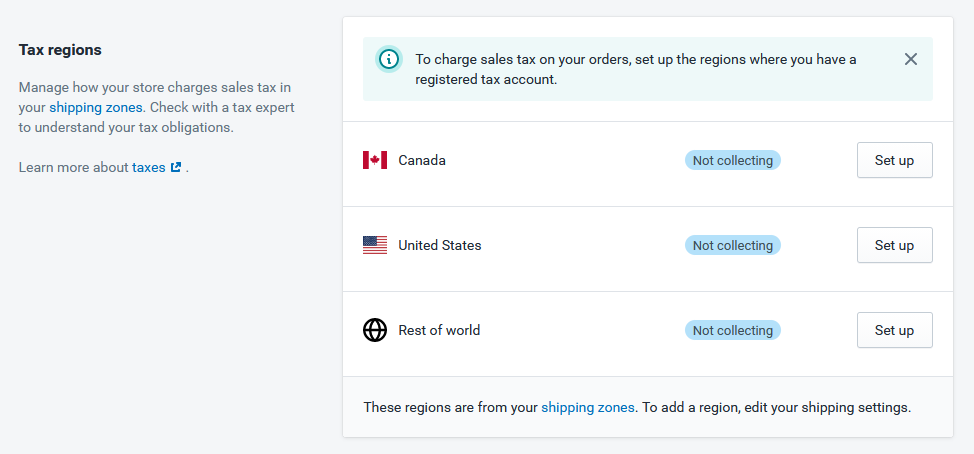The width and height of the screenshot is (974, 454).
Task: Click the United States flag icon
Action: point(375,245)
